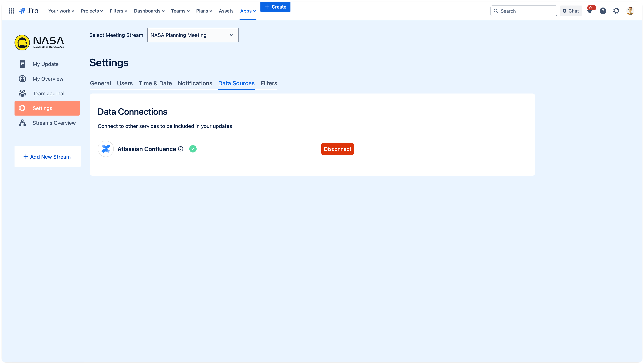Open the user profile avatar
The height and width of the screenshot is (364, 644).
pos(630,11)
